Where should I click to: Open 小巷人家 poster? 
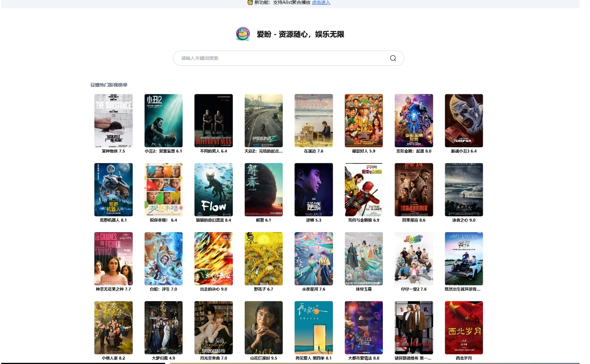point(114,328)
